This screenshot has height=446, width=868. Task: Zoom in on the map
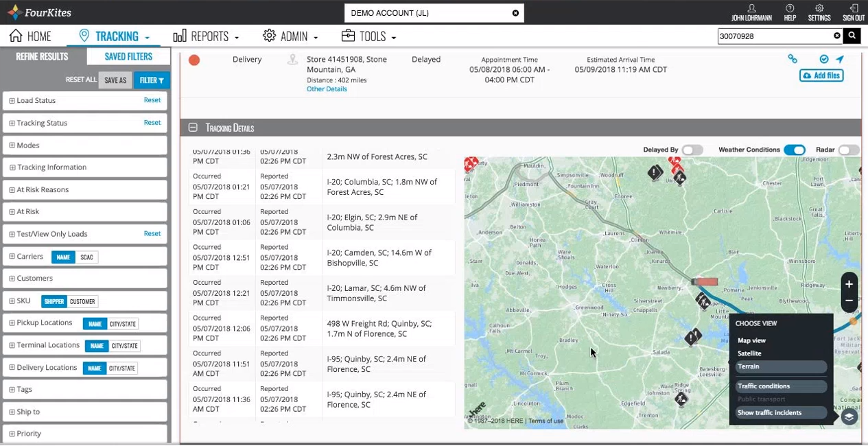pos(849,284)
